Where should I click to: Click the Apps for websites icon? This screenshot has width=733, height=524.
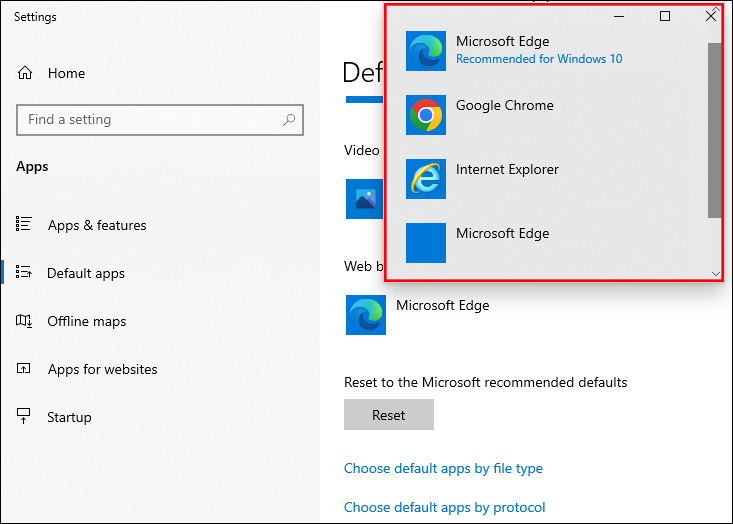click(x=26, y=369)
